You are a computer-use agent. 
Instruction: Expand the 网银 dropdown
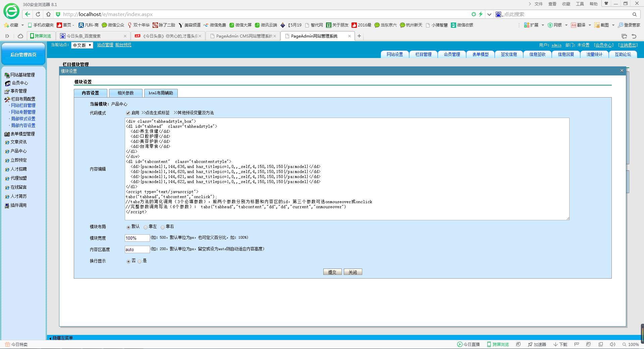[566, 25]
